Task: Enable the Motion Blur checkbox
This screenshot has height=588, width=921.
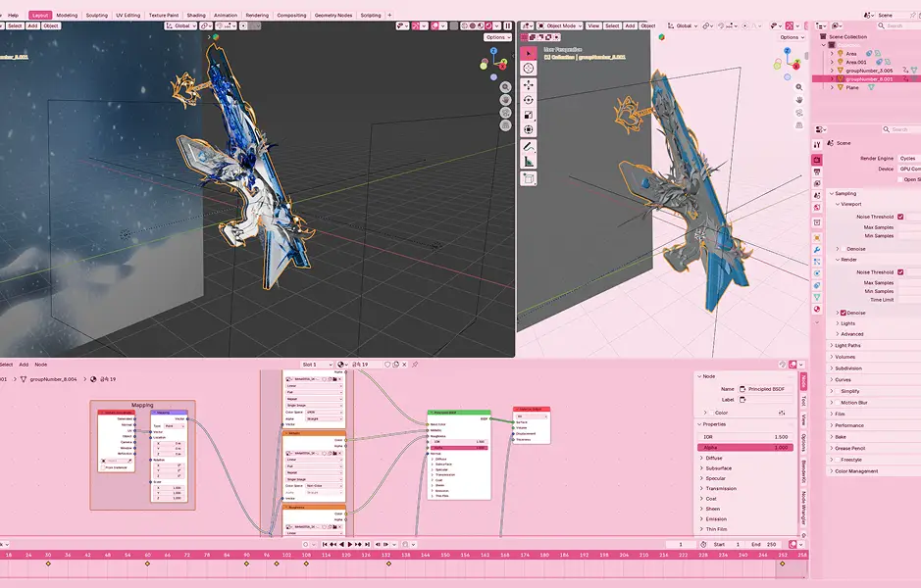Action: (x=837, y=403)
